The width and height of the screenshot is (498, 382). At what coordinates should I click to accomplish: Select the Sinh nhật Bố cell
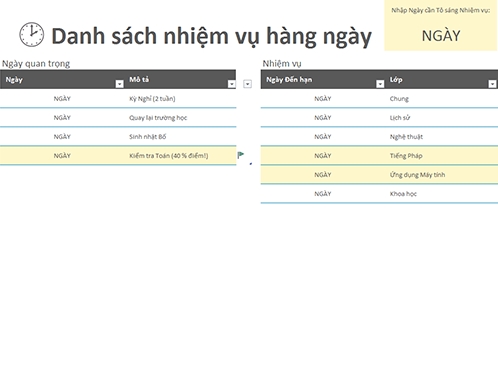coord(180,137)
